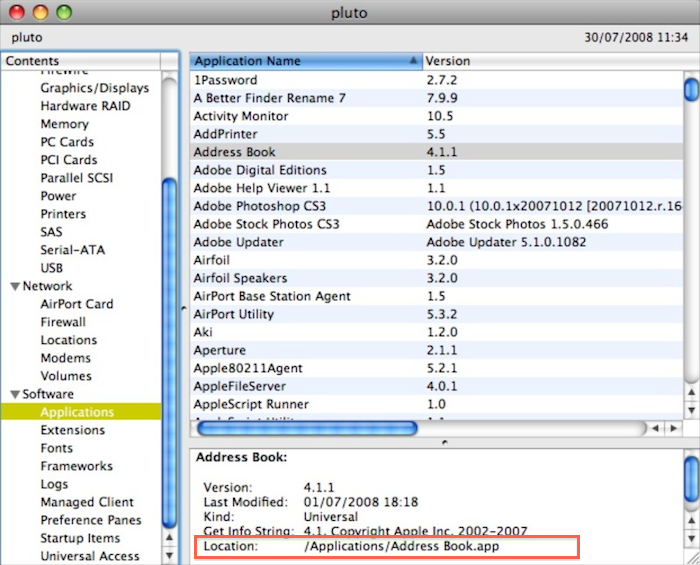Select the Aki row
700x565 pixels.
click(x=437, y=332)
